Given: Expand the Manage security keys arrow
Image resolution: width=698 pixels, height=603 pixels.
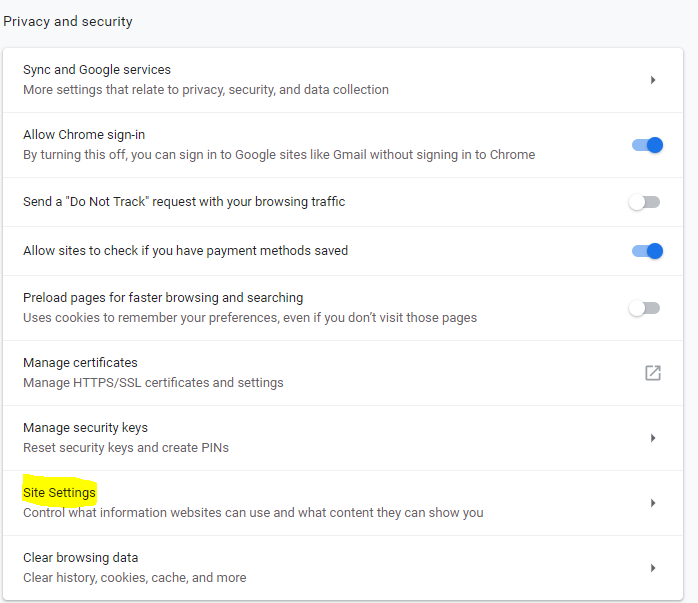Looking at the screenshot, I should (x=652, y=438).
